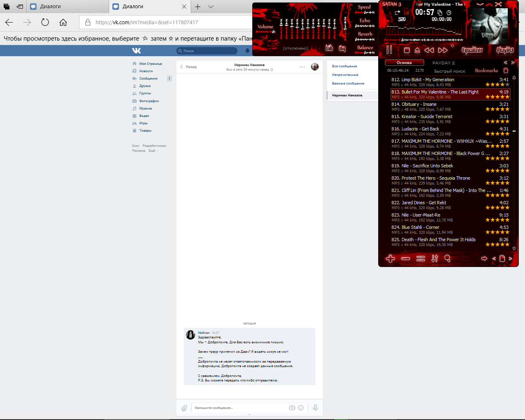Screen dimensions: 525x420
Task: Add files with the plus icon
Action: (x=390, y=258)
